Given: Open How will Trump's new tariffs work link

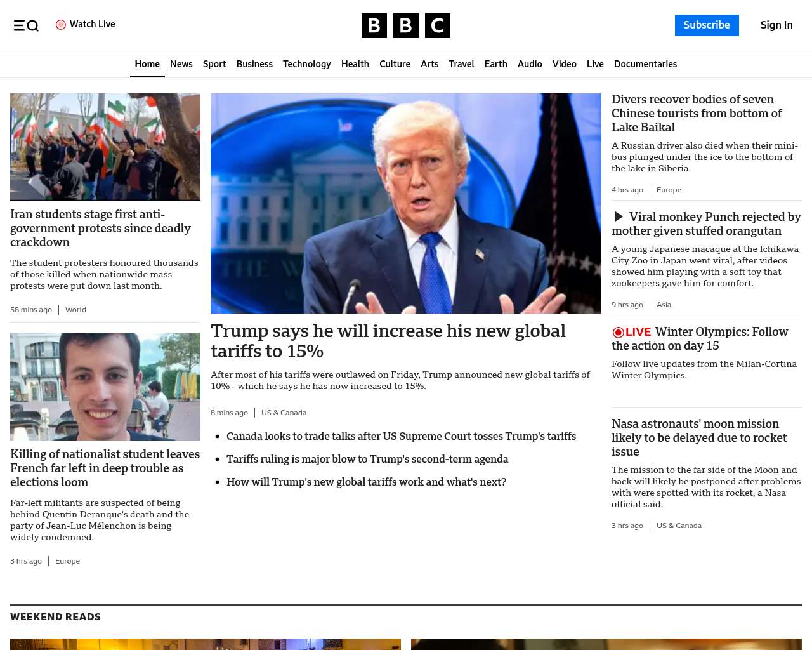Looking at the screenshot, I should pyautogui.click(x=366, y=482).
